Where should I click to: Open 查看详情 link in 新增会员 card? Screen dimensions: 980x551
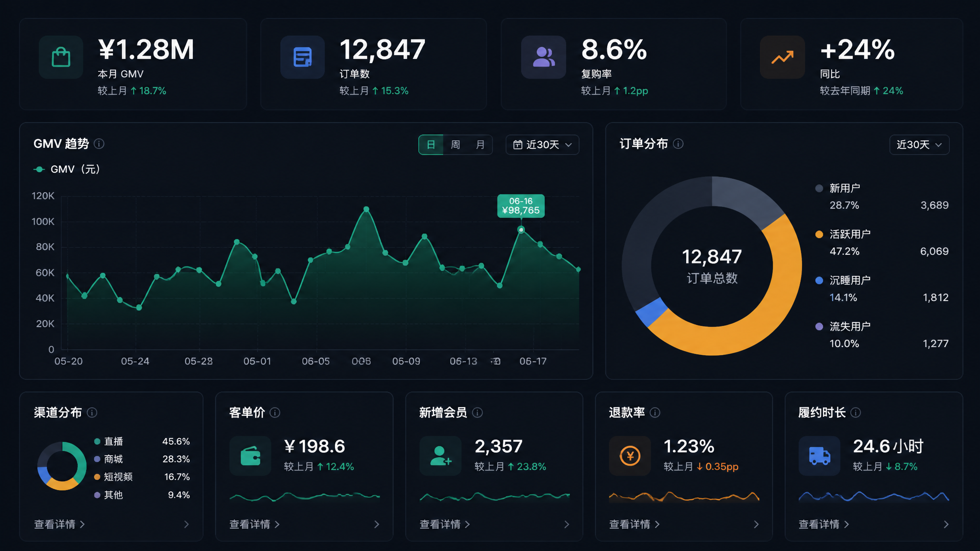(x=445, y=524)
